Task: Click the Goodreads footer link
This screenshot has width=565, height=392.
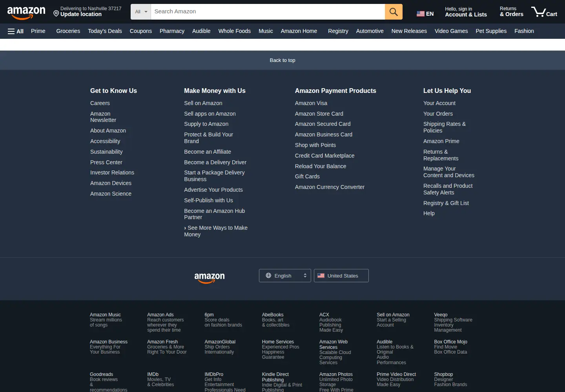Action: pos(108,382)
